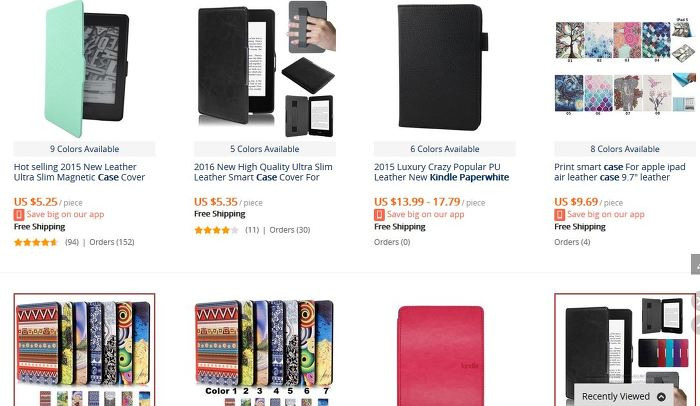
Task: Open 2015 Luxury Crazy Popular PU Leather link
Action: coord(442,172)
